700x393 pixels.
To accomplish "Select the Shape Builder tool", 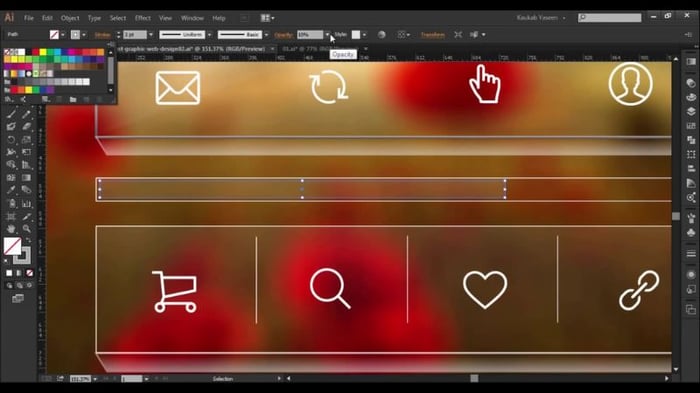I will [11, 165].
